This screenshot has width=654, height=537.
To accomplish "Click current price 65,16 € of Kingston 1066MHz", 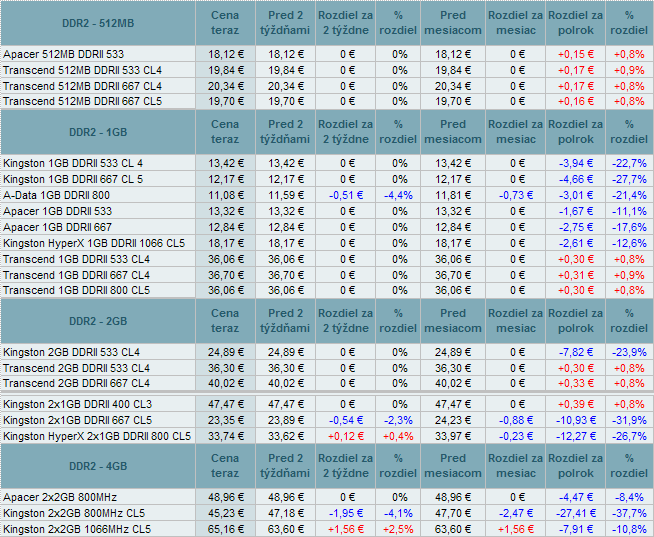I will pos(226,529).
